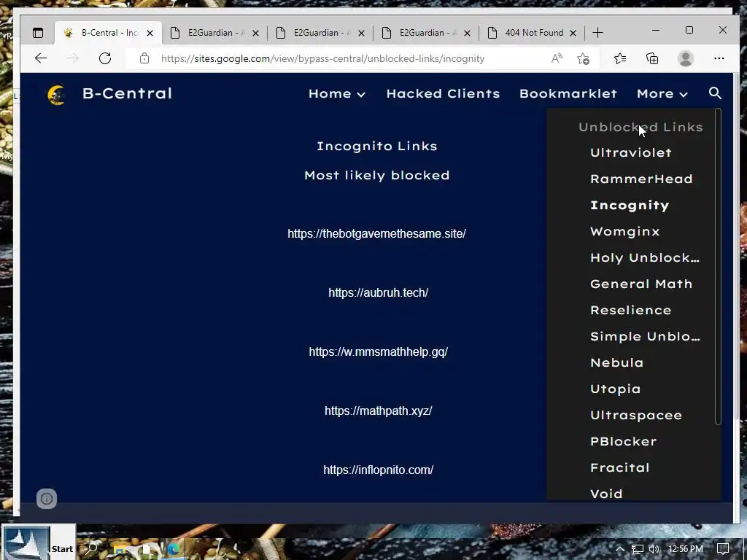Select Nebula from the menu
747x560 pixels.
point(617,362)
